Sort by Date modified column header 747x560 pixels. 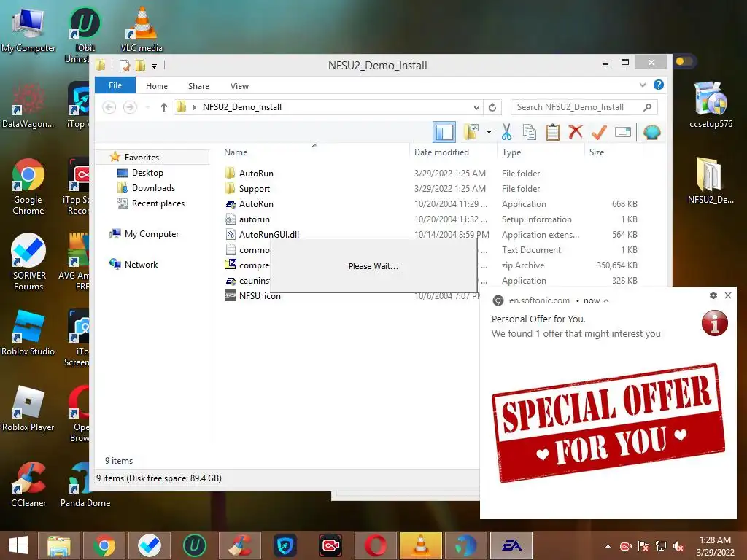453,152
